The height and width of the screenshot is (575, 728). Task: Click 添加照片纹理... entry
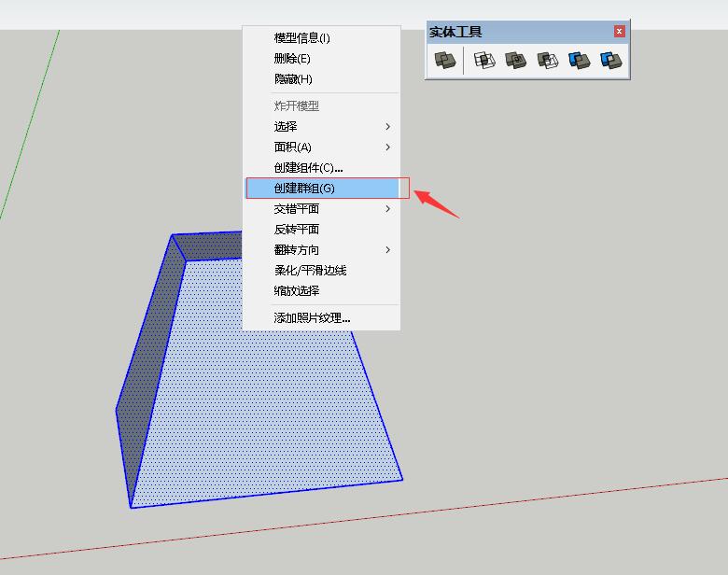coord(312,318)
